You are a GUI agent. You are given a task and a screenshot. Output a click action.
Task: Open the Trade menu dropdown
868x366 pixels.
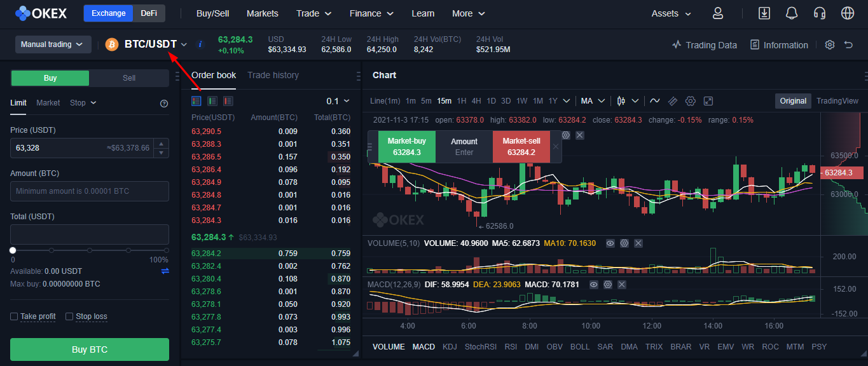coord(314,13)
